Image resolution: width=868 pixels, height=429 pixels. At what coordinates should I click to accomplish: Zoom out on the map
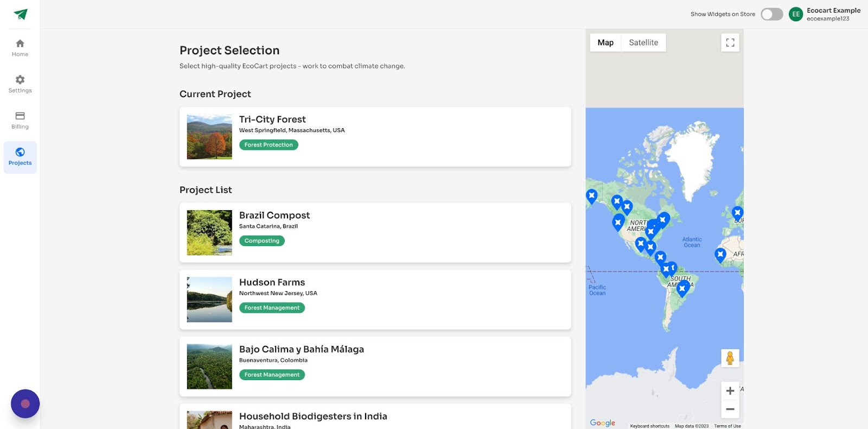coord(730,409)
